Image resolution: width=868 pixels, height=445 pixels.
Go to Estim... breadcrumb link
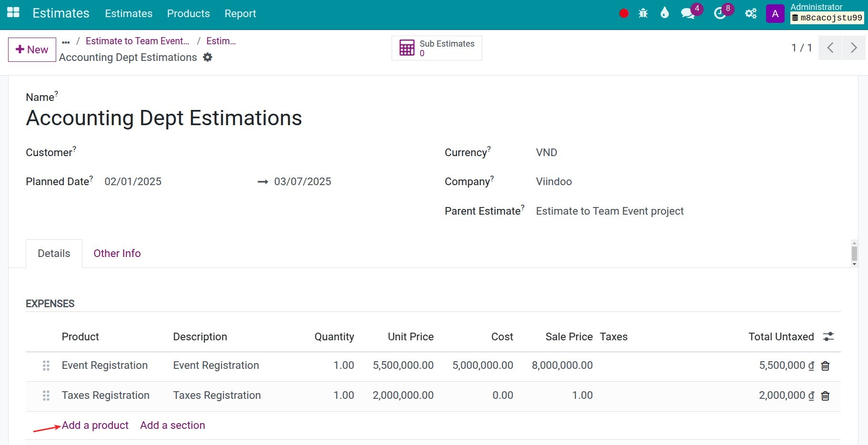click(221, 41)
